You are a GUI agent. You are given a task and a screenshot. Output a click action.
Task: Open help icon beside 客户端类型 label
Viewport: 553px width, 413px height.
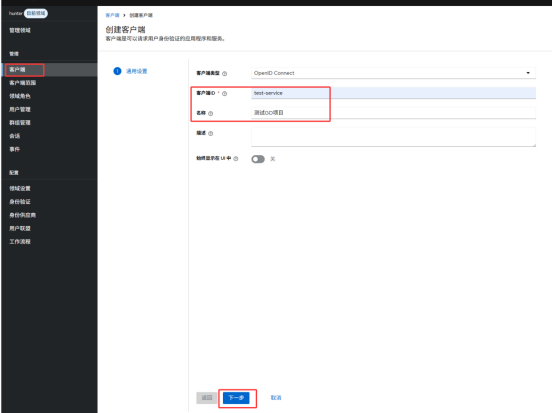[x=225, y=74]
